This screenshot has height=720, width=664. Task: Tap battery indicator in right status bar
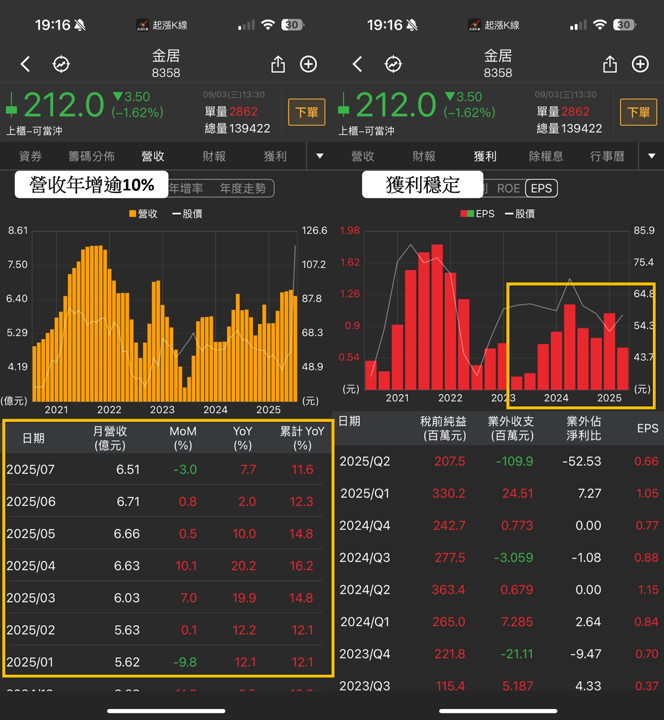(x=625, y=25)
